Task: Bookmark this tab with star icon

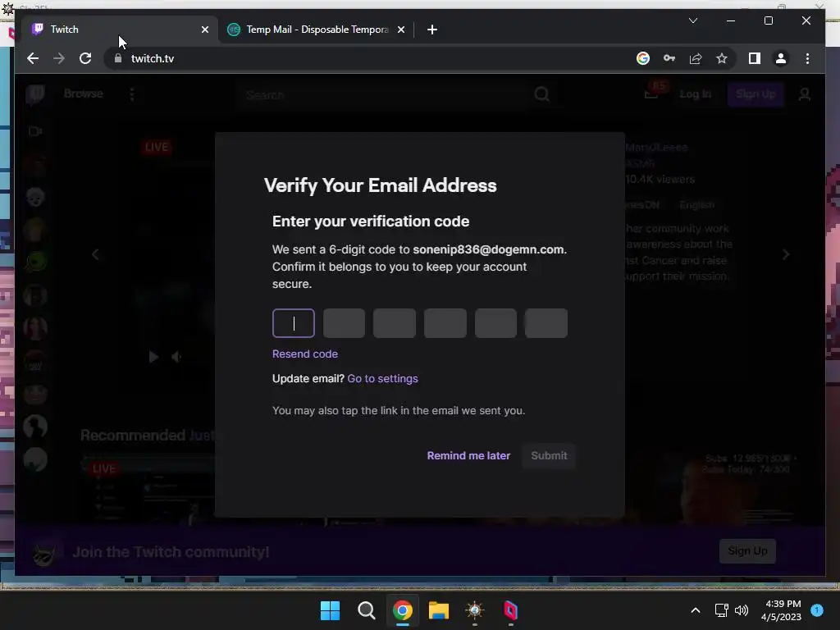Action: 722,58
